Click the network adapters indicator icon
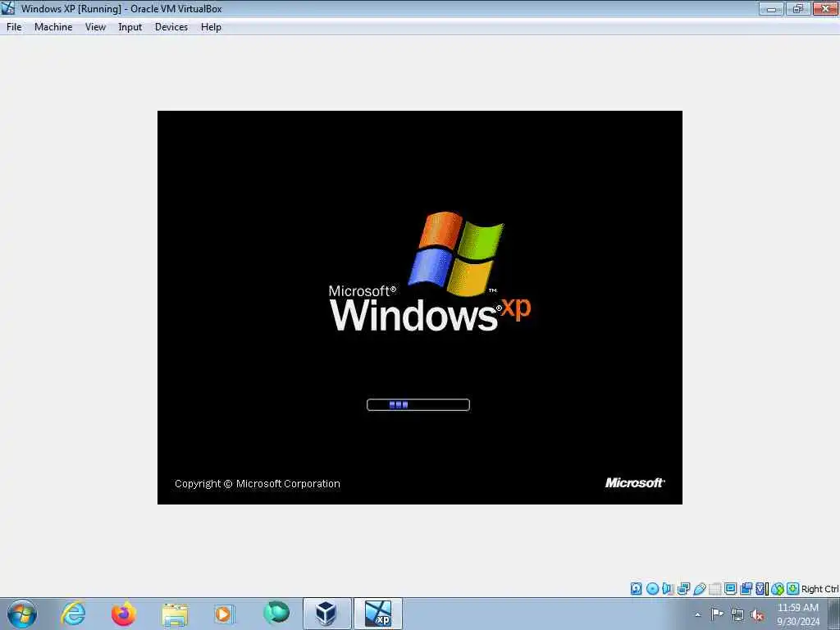Screen dimensions: 840x630 click(x=683, y=589)
